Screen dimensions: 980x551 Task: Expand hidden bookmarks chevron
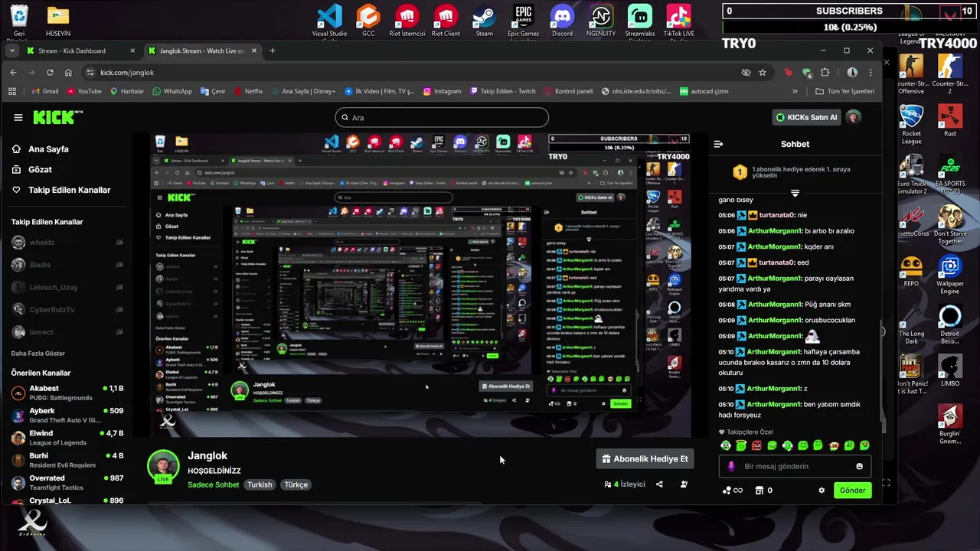pyautogui.click(x=795, y=91)
